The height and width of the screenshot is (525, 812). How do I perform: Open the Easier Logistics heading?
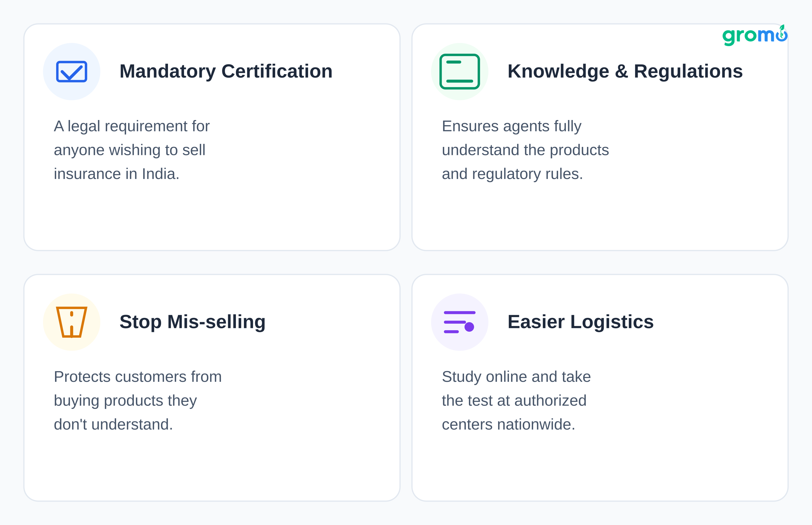coord(580,322)
